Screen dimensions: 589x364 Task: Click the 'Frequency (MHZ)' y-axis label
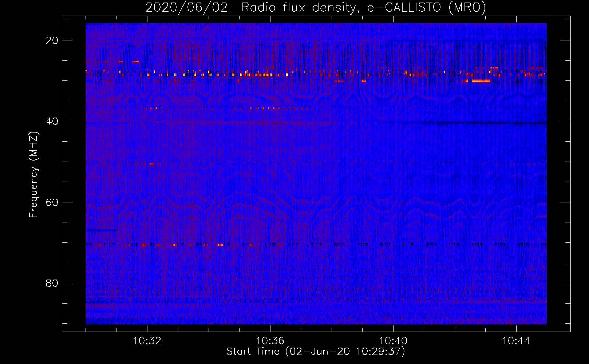pyautogui.click(x=33, y=175)
